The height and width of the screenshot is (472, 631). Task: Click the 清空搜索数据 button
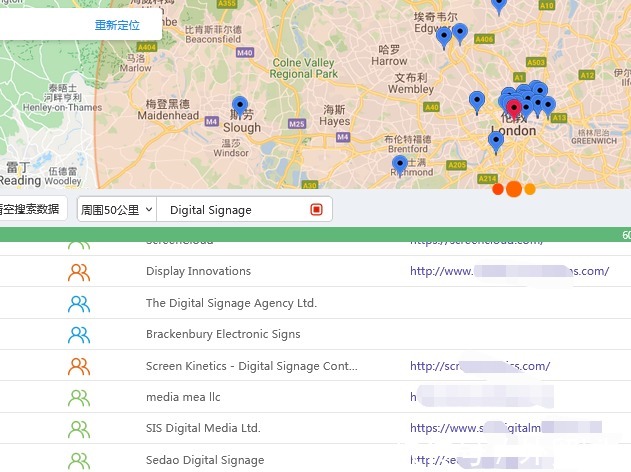click(x=30, y=209)
